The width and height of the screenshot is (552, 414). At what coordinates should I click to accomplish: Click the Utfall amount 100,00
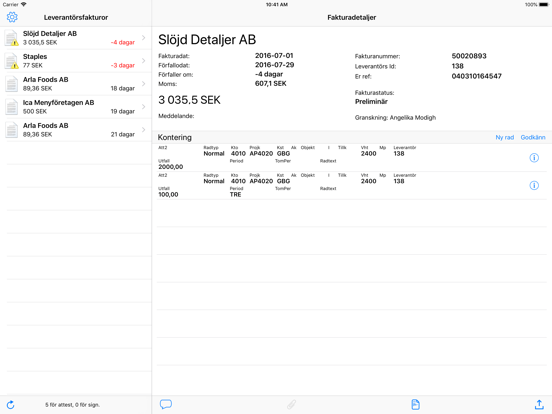pos(168,194)
